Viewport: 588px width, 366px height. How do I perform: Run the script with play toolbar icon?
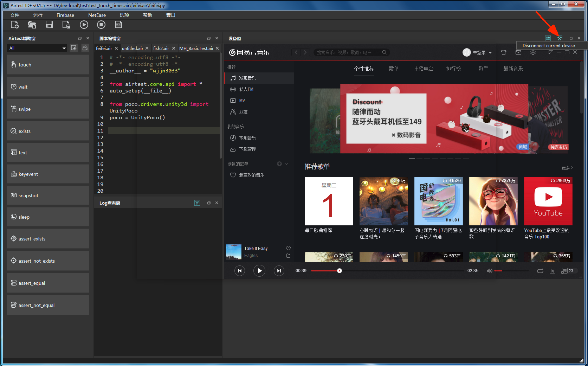84,25
